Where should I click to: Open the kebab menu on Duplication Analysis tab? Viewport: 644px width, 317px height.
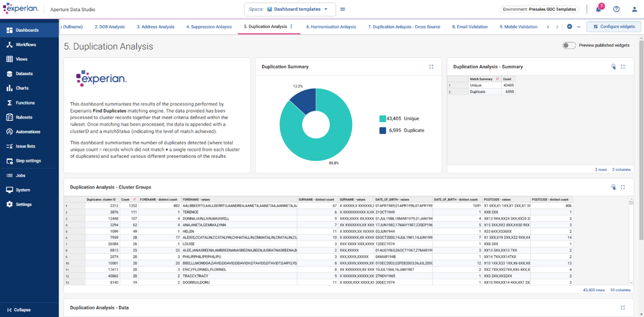point(291,27)
